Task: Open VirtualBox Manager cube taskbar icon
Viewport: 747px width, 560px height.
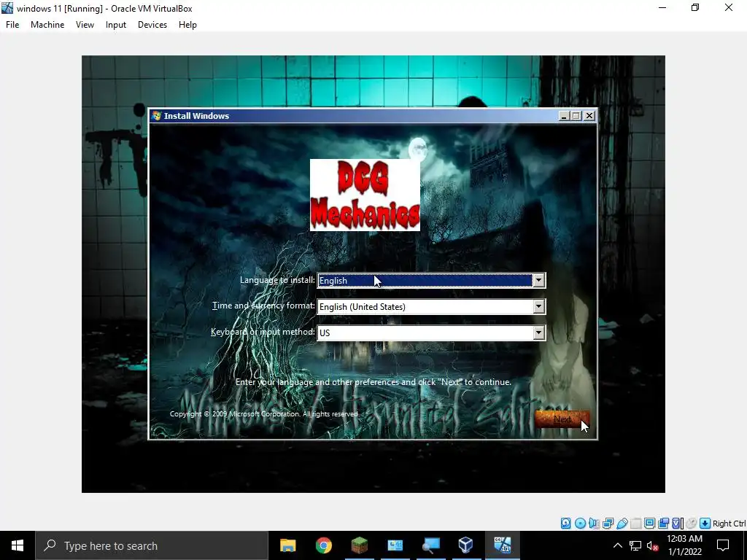Action: pos(466,545)
